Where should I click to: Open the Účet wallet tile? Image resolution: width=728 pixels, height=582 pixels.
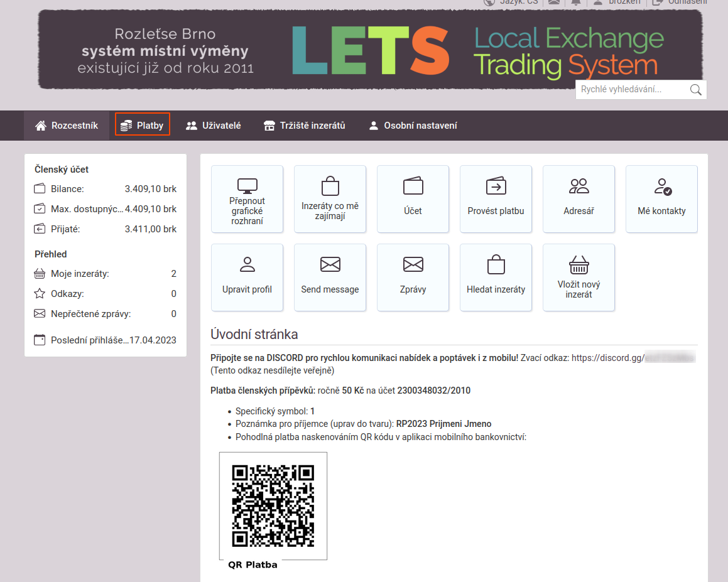[413, 199]
